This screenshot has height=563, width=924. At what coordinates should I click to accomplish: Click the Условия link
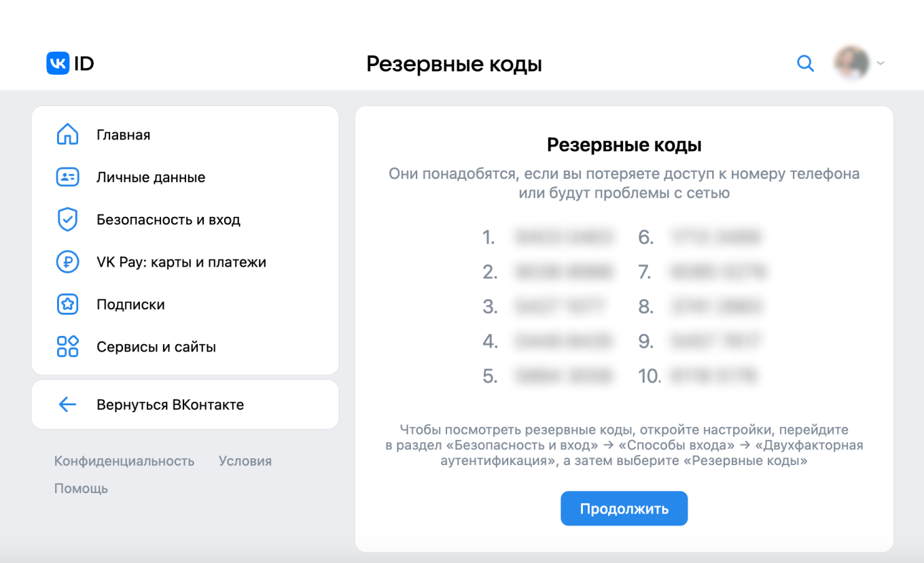click(x=245, y=461)
